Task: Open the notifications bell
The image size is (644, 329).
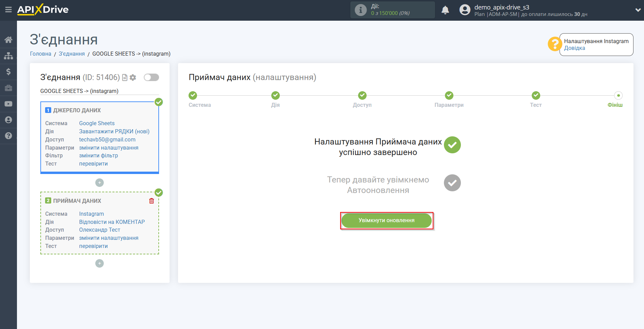Action: 445,10
